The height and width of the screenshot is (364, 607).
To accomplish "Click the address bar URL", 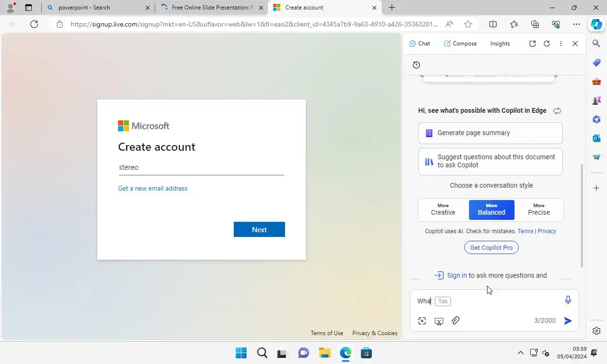I will click(x=254, y=24).
